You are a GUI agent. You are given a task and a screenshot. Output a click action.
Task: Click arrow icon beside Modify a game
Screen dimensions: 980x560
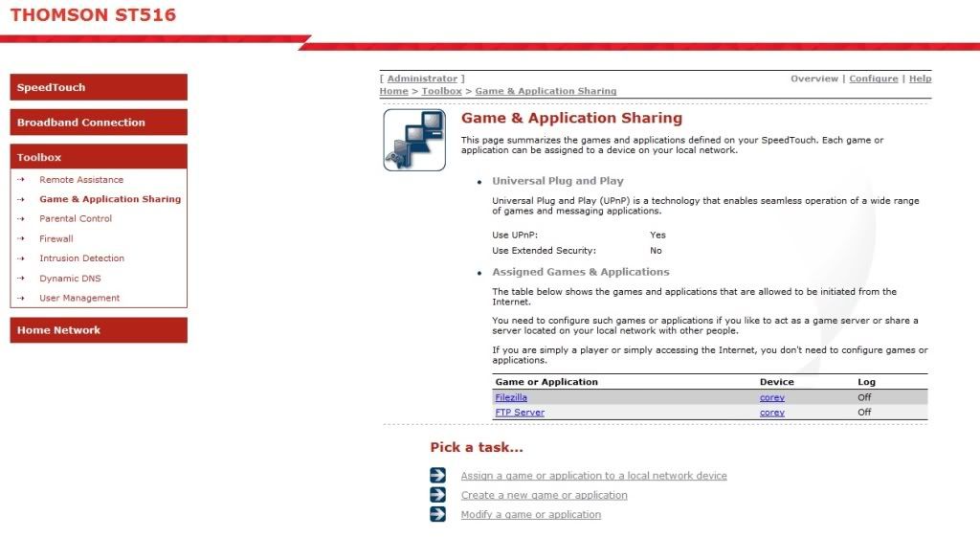(438, 514)
